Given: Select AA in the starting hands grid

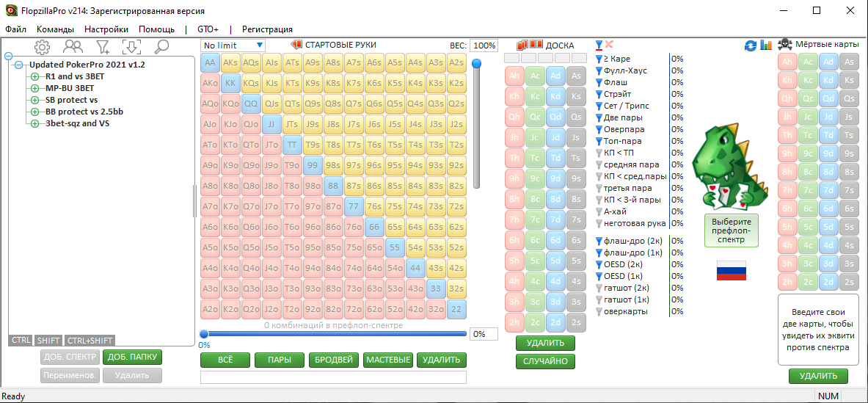Looking at the screenshot, I should 211,62.
